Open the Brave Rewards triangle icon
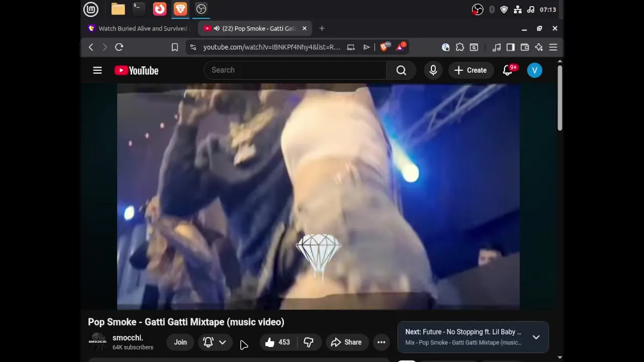 (401, 47)
